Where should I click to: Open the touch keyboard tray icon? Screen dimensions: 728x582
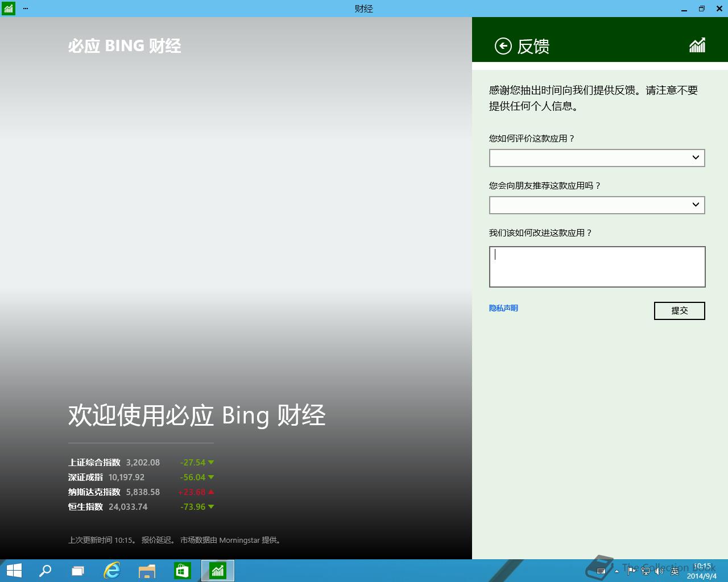pyautogui.click(x=601, y=571)
